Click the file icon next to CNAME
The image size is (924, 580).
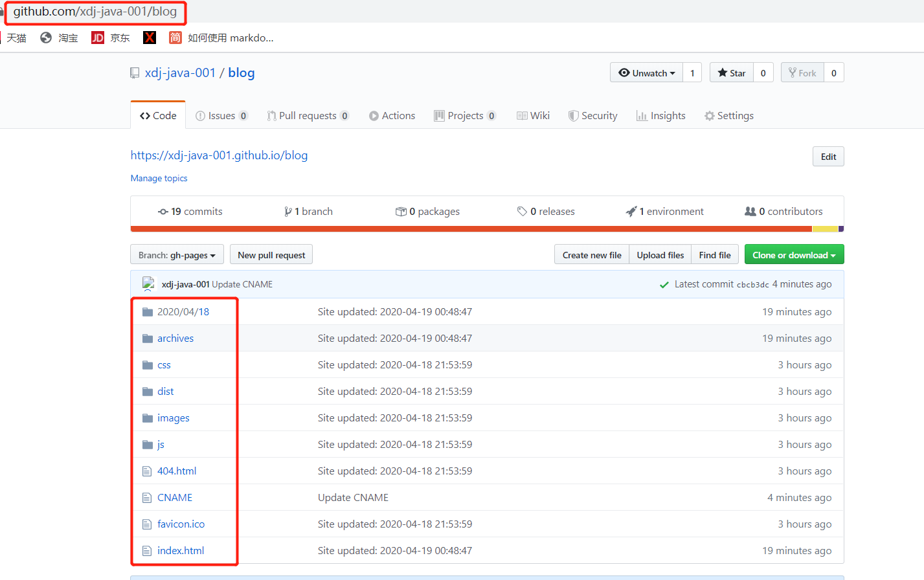147,498
